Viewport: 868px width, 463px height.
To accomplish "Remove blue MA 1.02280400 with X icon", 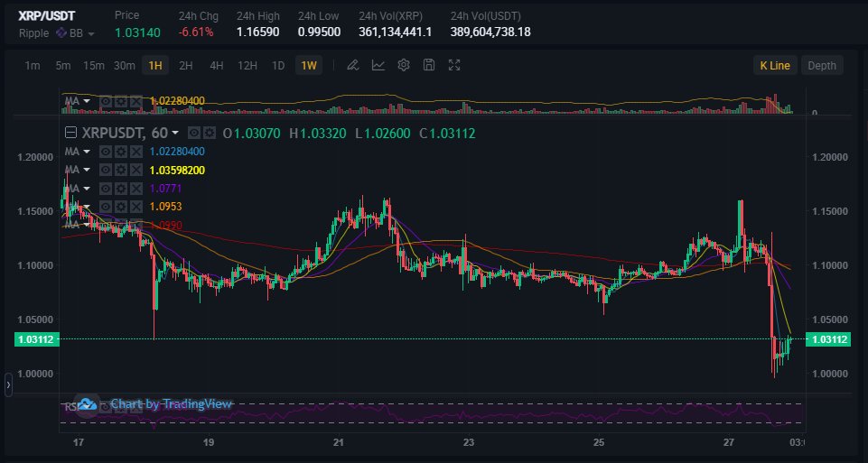I will (136, 151).
